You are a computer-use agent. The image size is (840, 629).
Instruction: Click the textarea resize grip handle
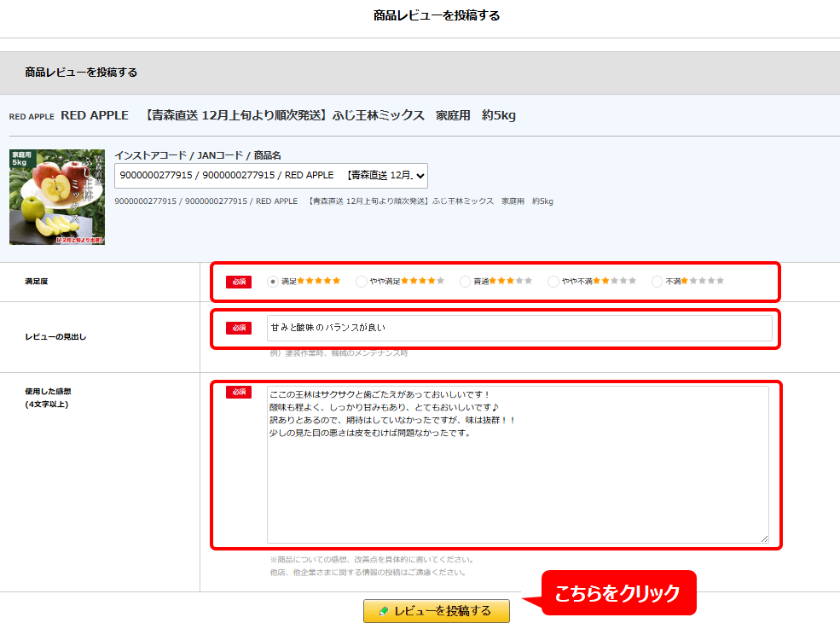[764, 539]
